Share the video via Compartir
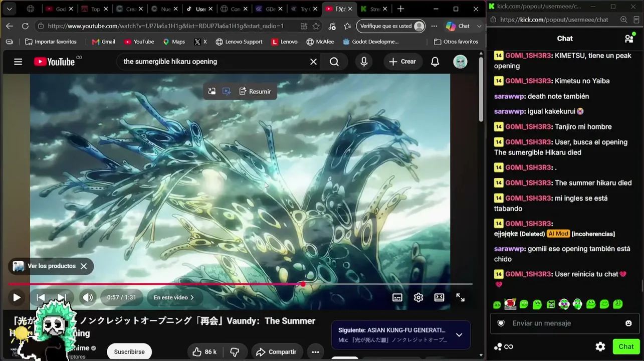 pos(277,352)
